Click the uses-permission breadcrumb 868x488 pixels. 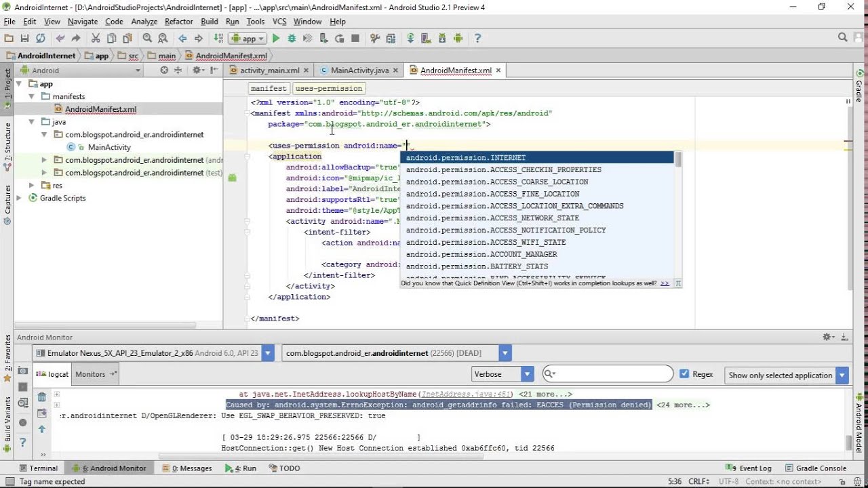coord(329,88)
